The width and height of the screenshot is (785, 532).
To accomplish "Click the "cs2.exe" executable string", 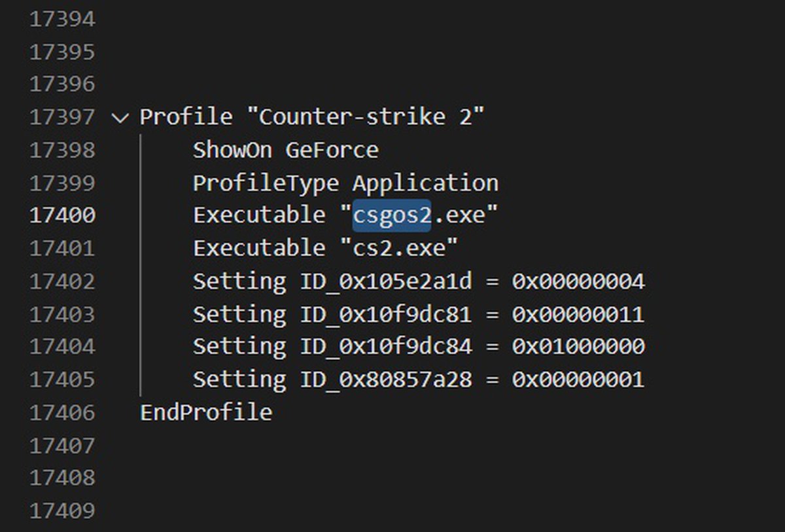I will click(399, 248).
